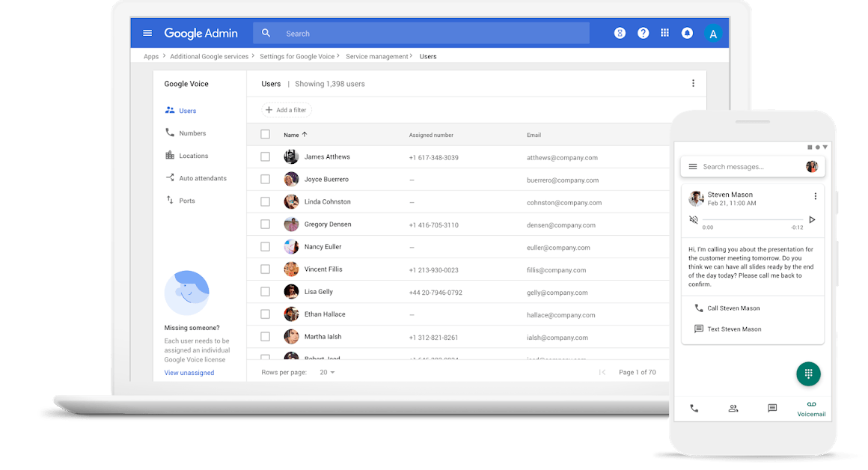The image size is (868, 470).
Task: Click Service management breadcrumb
Action: [377, 56]
